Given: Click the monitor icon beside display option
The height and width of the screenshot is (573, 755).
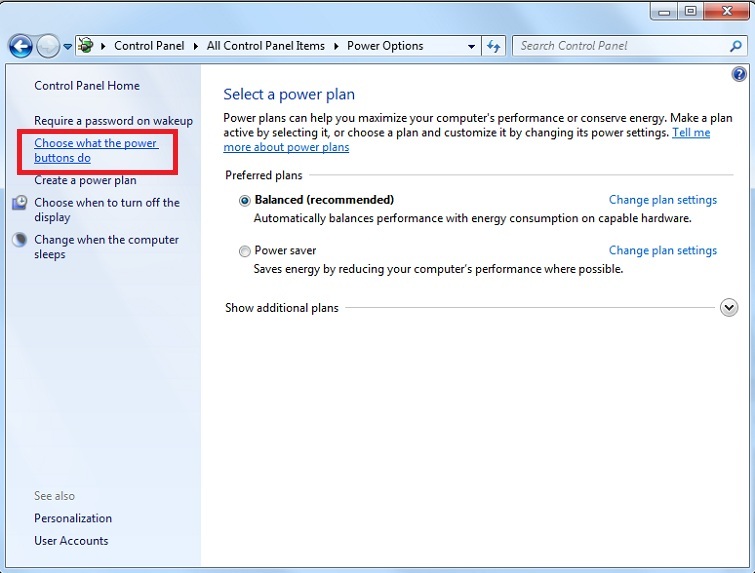Looking at the screenshot, I should pyautogui.click(x=20, y=203).
